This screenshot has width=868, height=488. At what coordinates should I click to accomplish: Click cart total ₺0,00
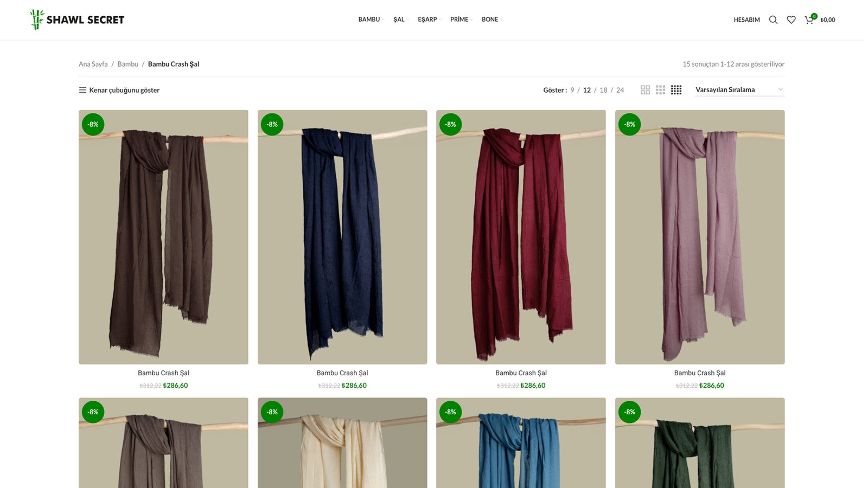pos(828,20)
